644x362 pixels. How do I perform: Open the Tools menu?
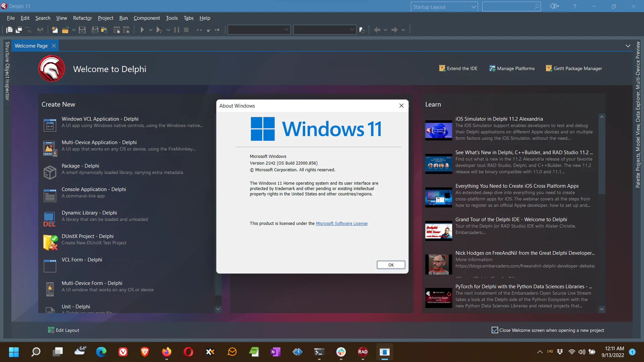172,18
